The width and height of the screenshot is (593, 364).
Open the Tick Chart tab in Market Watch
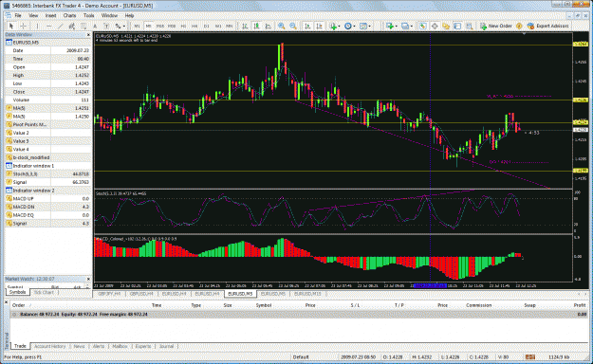click(x=44, y=293)
